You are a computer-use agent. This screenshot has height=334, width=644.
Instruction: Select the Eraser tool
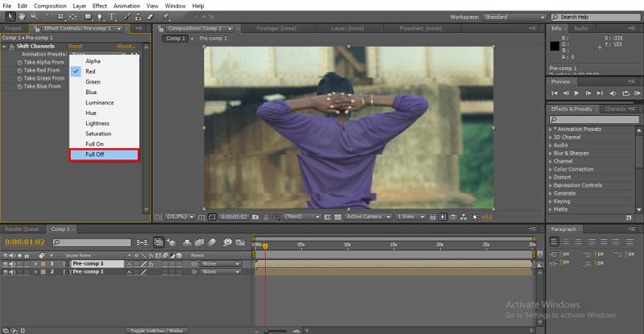(150, 17)
